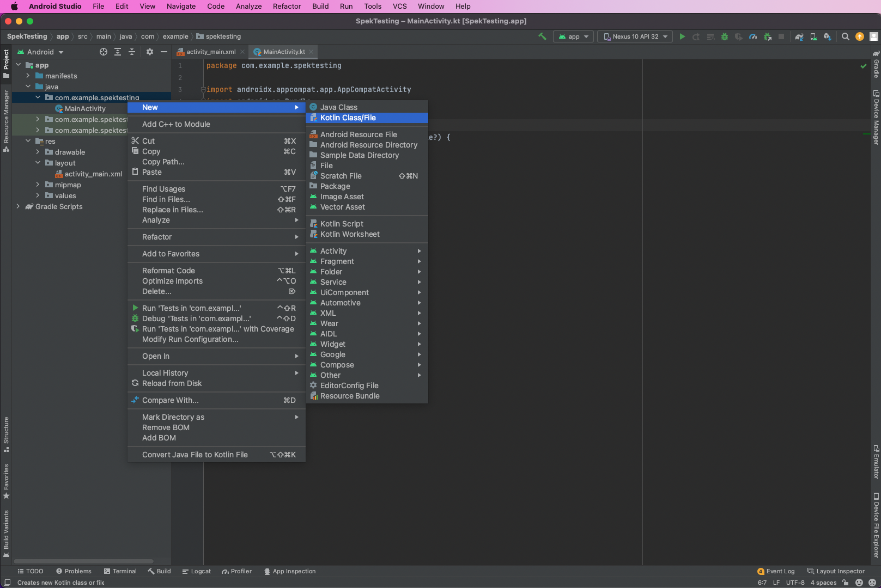Open the Android project view dropdown
The width and height of the screenshot is (881, 588).
click(x=41, y=52)
